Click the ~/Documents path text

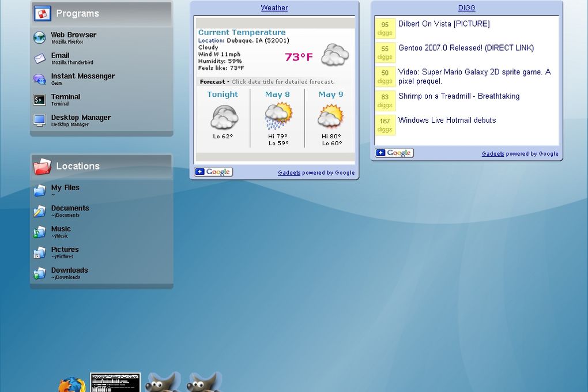pos(65,216)
